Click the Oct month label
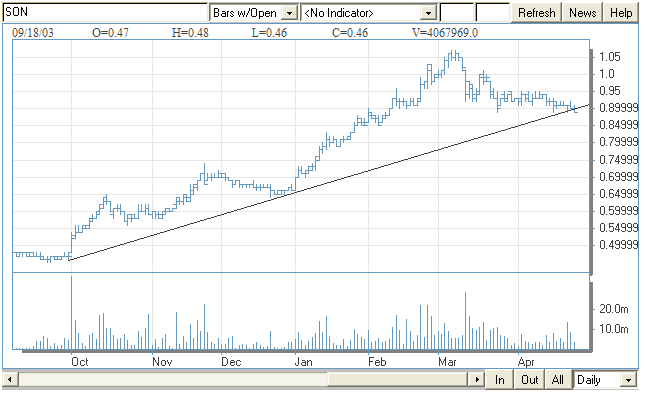This screenshot has height=393, width=645. pyautogui.click(x=79, y=362)
